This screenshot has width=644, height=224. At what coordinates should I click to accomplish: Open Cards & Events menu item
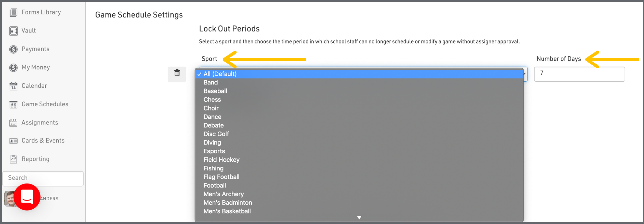click(x=43, y=141)
